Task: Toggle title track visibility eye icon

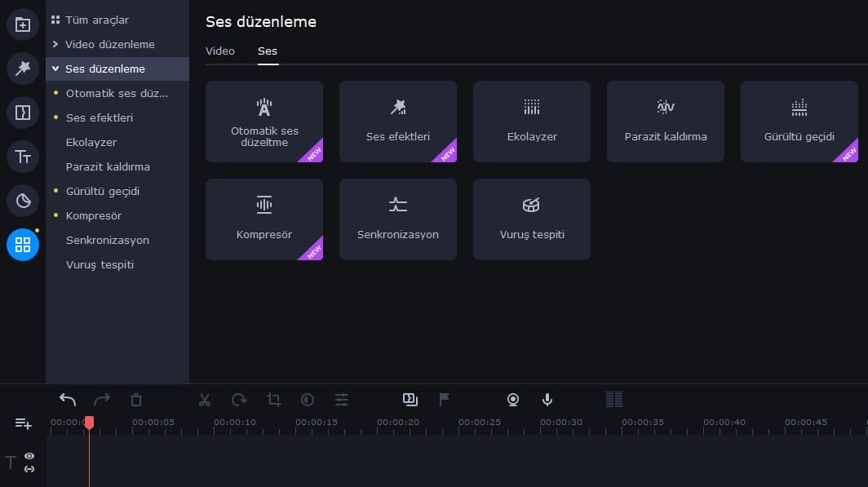Action: pos(29,456)
